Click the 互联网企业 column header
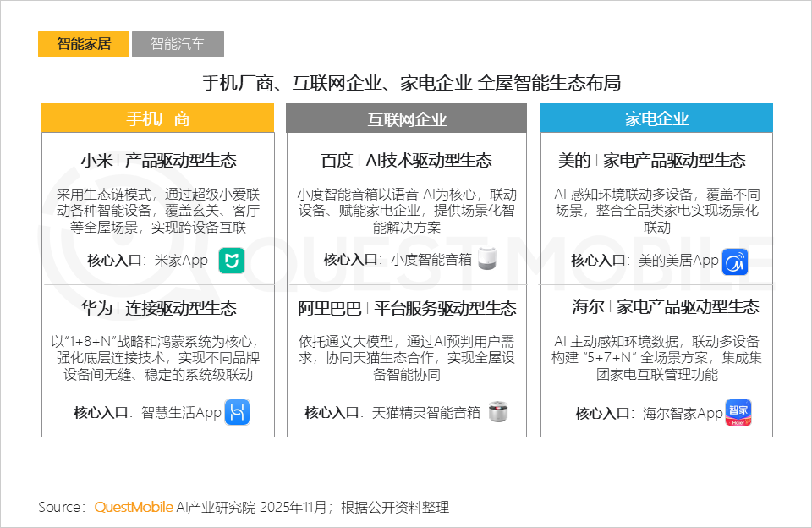 tap(406, 118)
